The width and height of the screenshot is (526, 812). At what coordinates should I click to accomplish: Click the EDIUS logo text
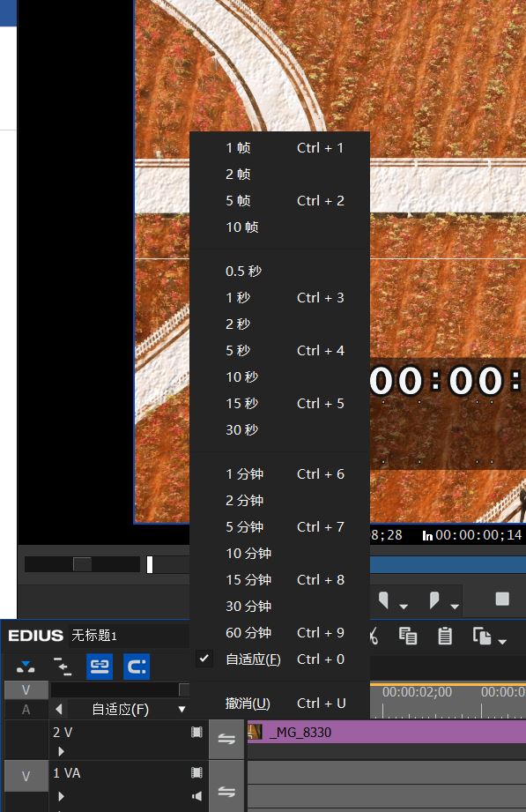tap(35, 636)
